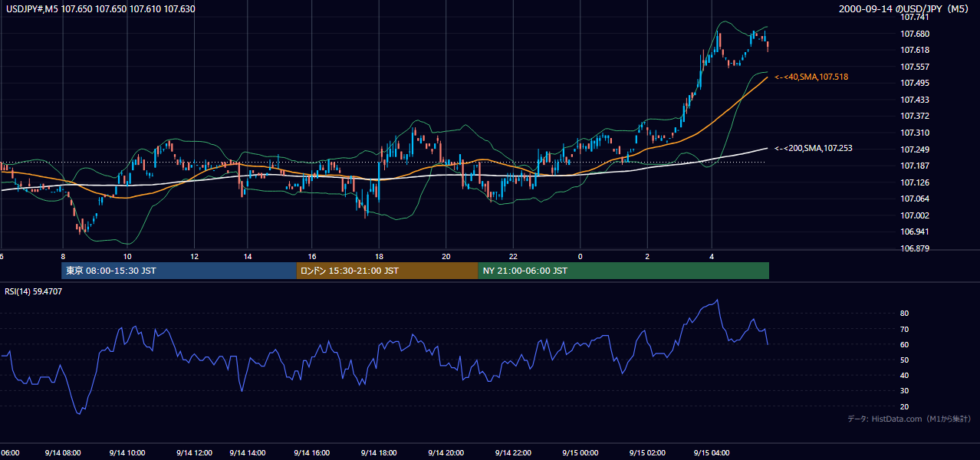Click hour tick '10' below the candlestick chart

127,256
